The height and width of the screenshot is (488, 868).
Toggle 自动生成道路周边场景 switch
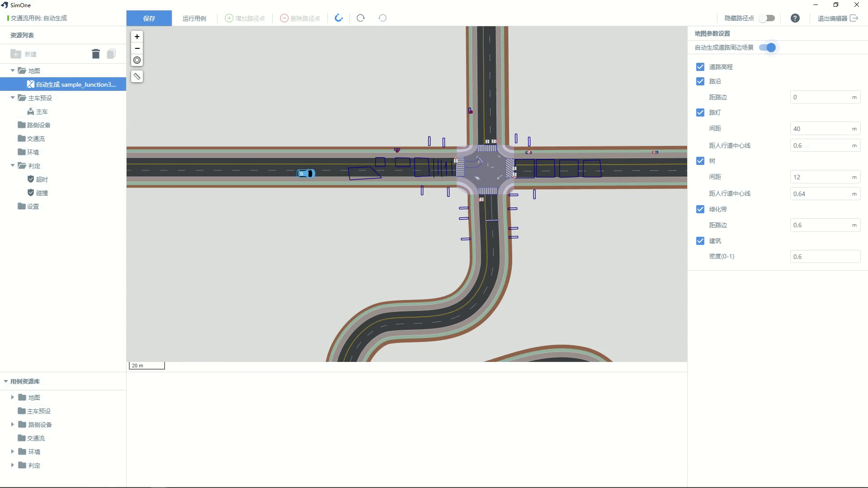tap(767, 47)
